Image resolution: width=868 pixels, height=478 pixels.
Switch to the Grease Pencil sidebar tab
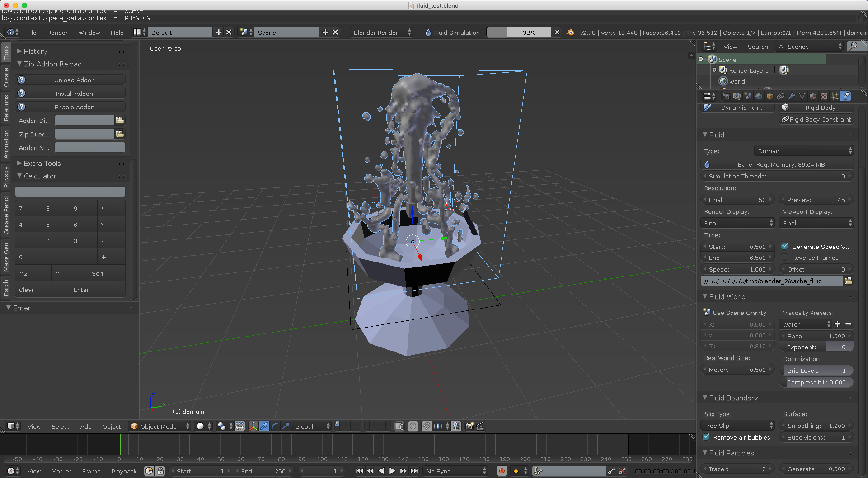tap(6, 214)
